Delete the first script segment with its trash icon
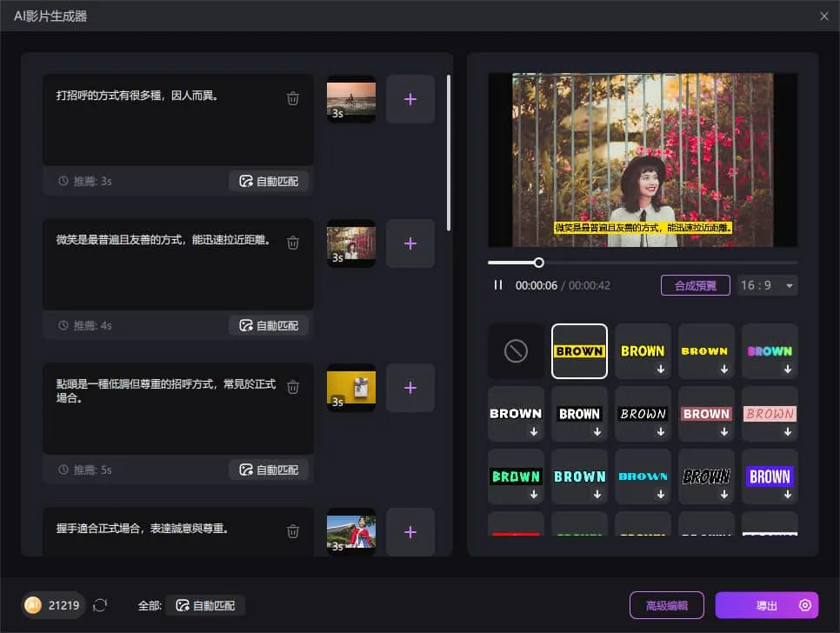The image size is (840, 633). [293, 98]
